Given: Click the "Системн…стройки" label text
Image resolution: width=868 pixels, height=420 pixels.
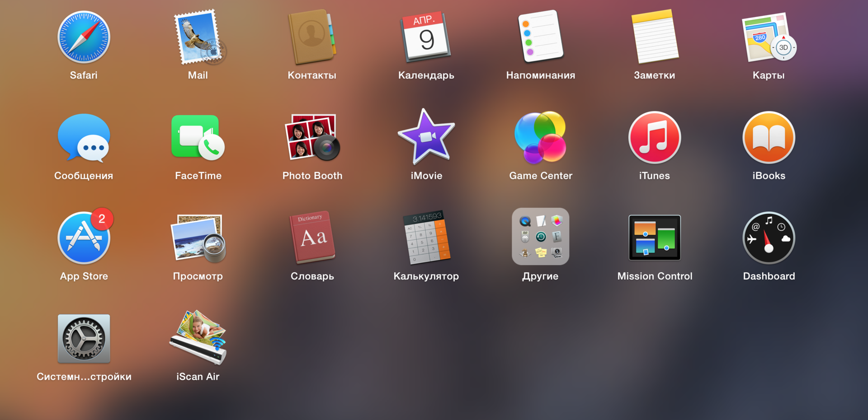Looking at the screenshot, I should tap(84, 377).
